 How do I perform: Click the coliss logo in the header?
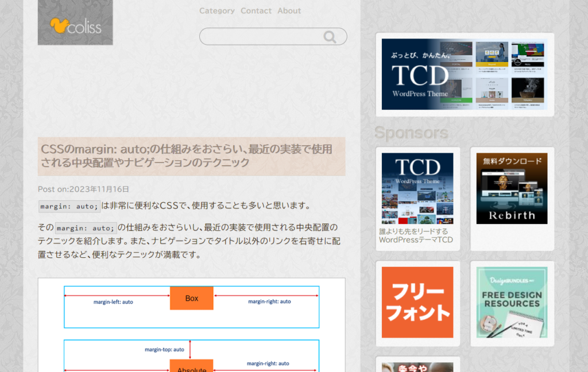pyautogui.click(x=75, y=23)
